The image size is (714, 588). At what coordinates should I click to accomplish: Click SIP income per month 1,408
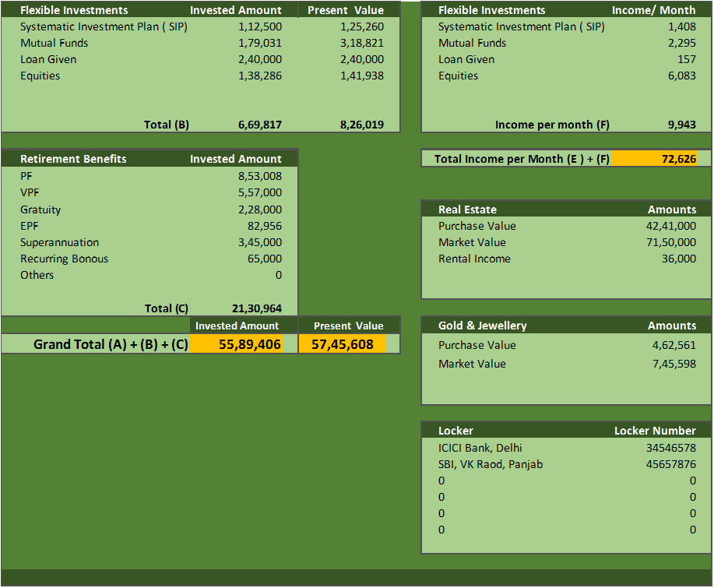point(681,27)
